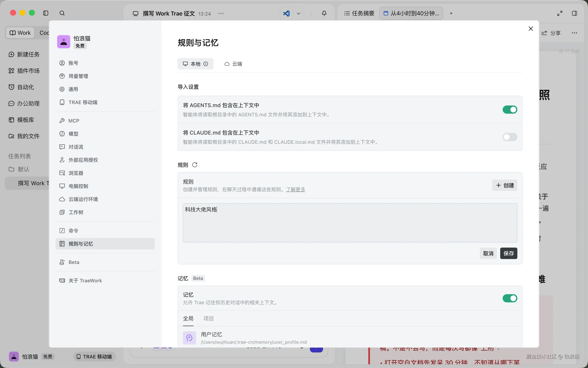588x368 pixels.
Task: Switch to the 本地 local tab
Action: [195, 64]
